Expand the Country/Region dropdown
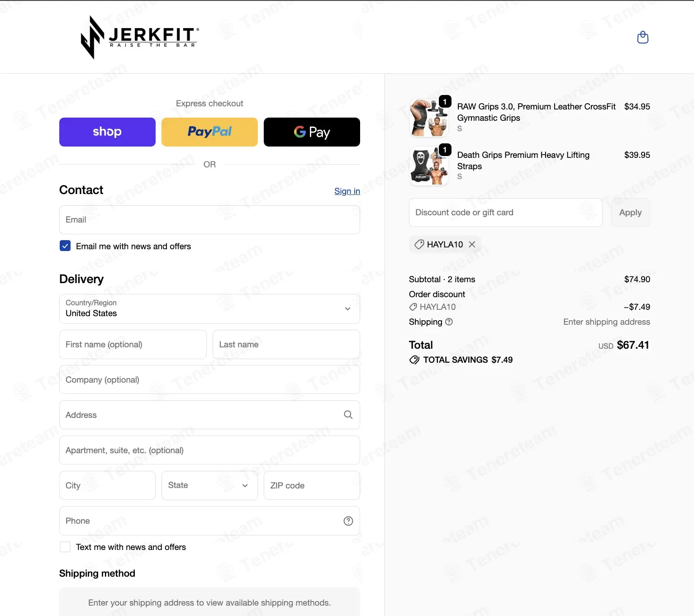This screenshot has height=616, width=694. click(209, 309)
